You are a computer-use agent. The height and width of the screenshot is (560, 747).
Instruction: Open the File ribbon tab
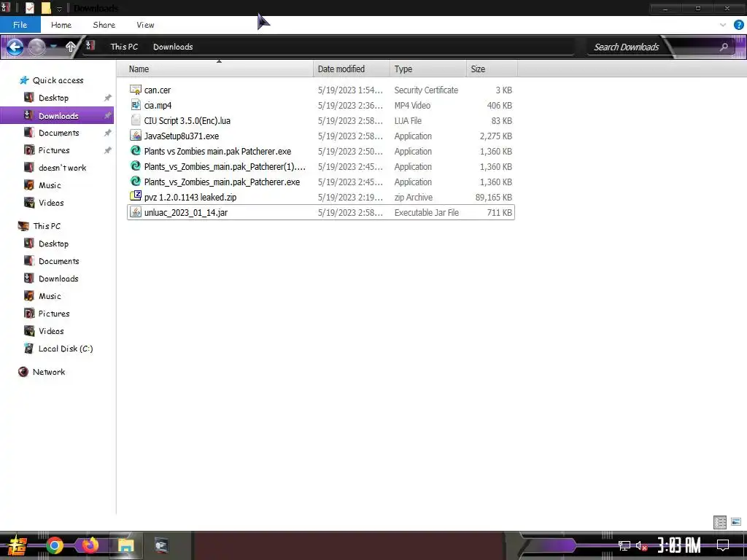pyautogui.click(x=20, y=25)
